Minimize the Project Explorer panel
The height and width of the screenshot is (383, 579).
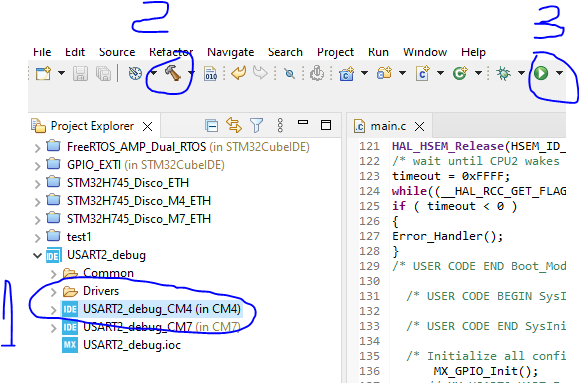[x=303, y=122]
